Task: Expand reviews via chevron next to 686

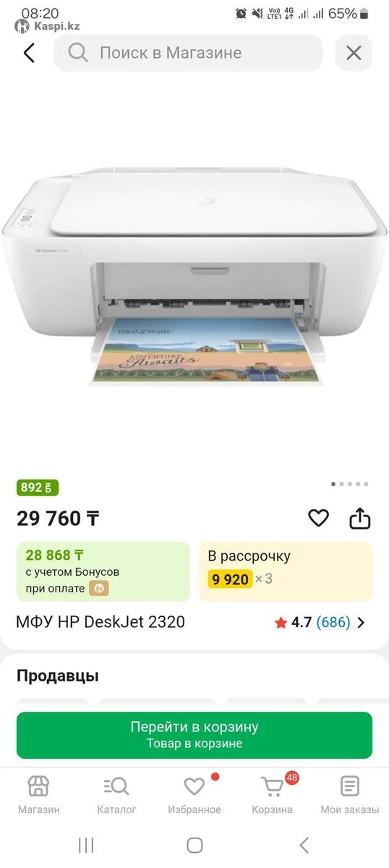Action: 362,622
